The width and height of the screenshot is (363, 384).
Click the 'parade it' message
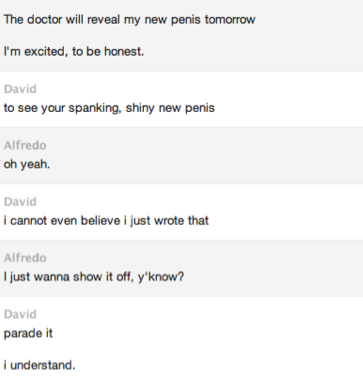(x=28, y=333)
